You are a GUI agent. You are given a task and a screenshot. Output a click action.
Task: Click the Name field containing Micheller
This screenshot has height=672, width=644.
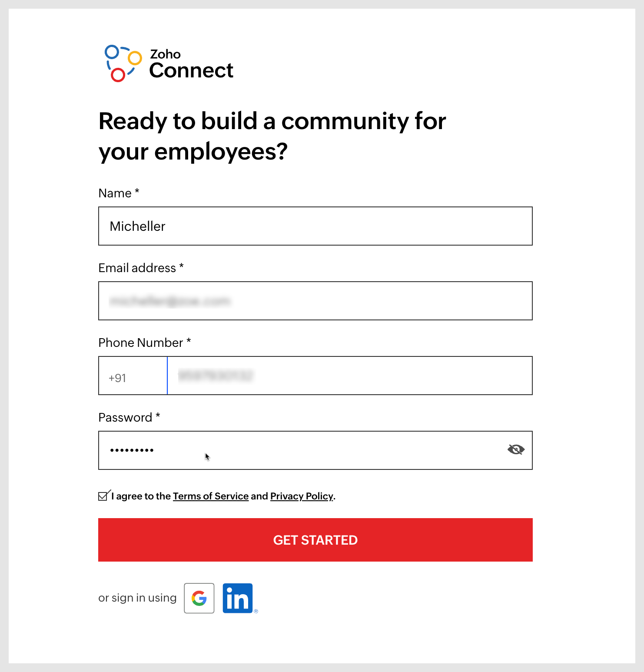[x=315, y=226]
